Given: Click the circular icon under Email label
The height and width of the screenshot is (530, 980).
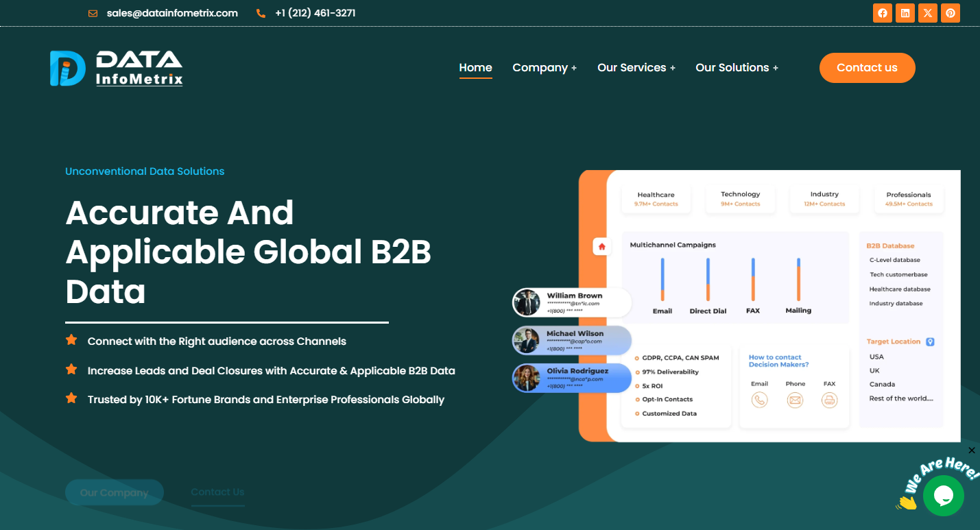Looking at the screenshot, I should 759,400.
